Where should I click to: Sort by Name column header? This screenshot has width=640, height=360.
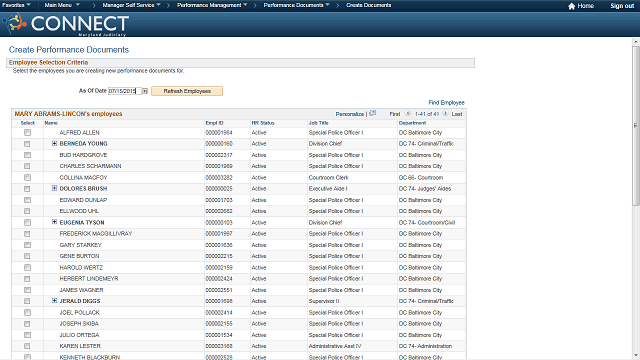point(51,123)
